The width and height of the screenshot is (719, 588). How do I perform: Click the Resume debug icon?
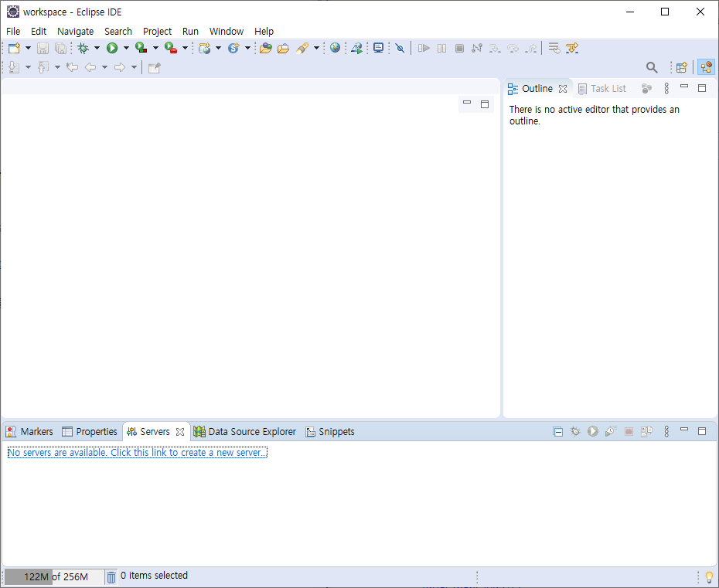[424, 48]
